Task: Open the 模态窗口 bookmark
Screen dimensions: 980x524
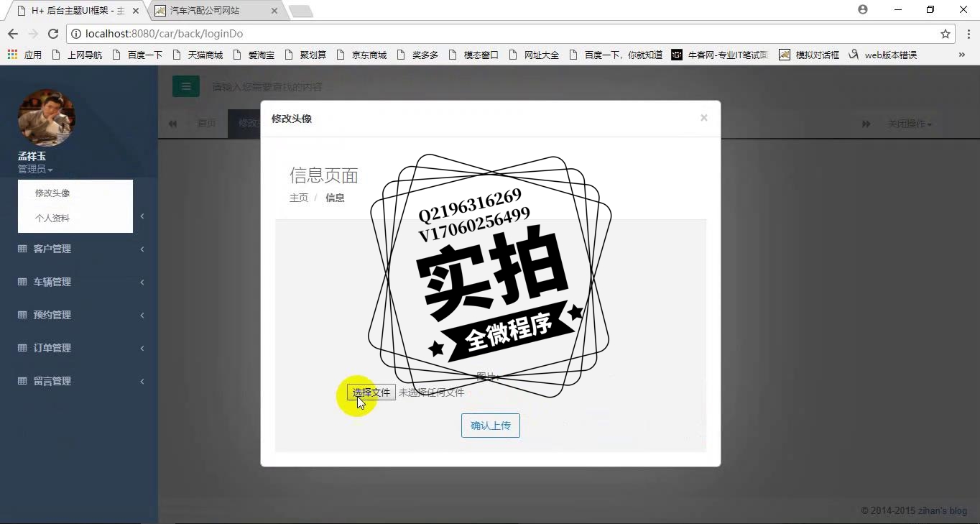Action: pyautogui.click(x=473, y=55)
